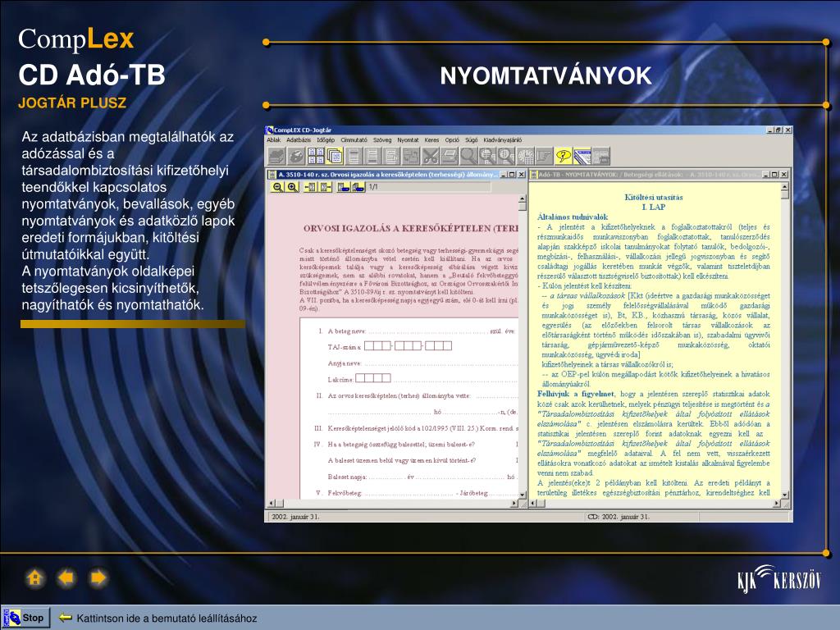Click the instructions window's scroll up arrow
Screen dimensions: 840x630
(x=785, y=188)
